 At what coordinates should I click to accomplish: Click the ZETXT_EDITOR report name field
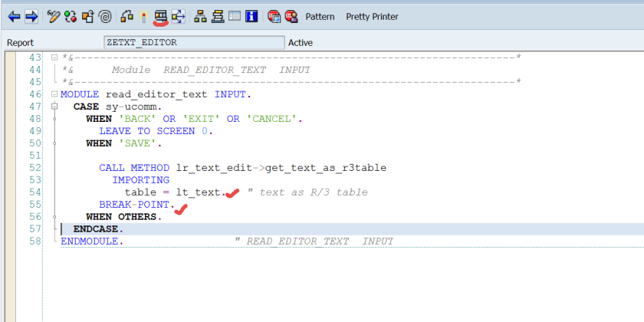[x=193, y=43]
